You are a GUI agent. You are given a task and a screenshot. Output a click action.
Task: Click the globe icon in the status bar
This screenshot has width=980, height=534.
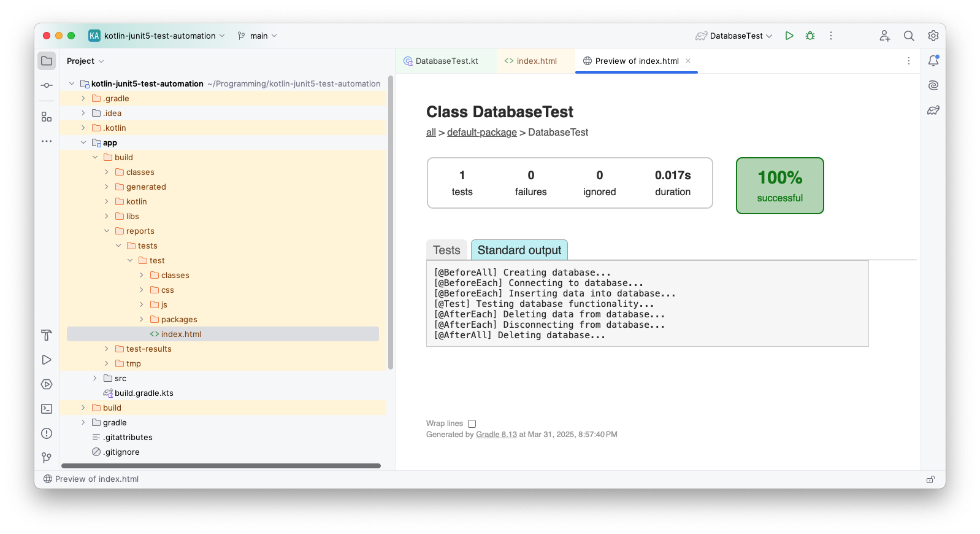click(48, 479)
